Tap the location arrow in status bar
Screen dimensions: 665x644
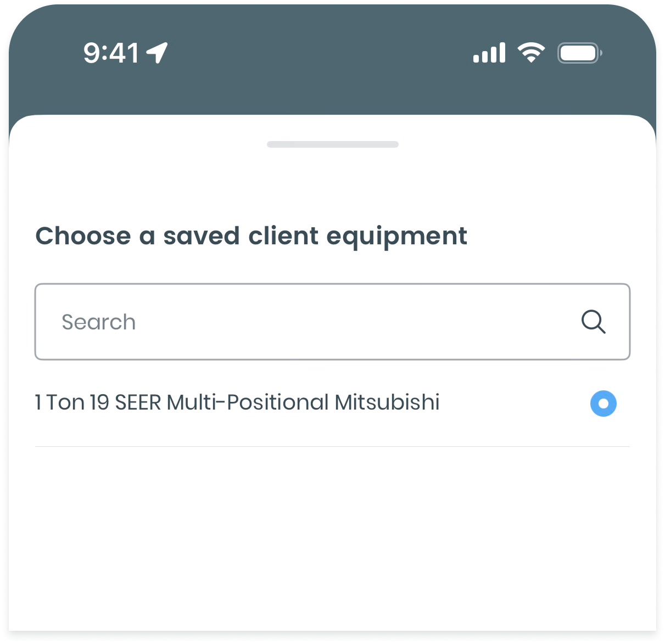pyautogui.click(x=157, y=53)
